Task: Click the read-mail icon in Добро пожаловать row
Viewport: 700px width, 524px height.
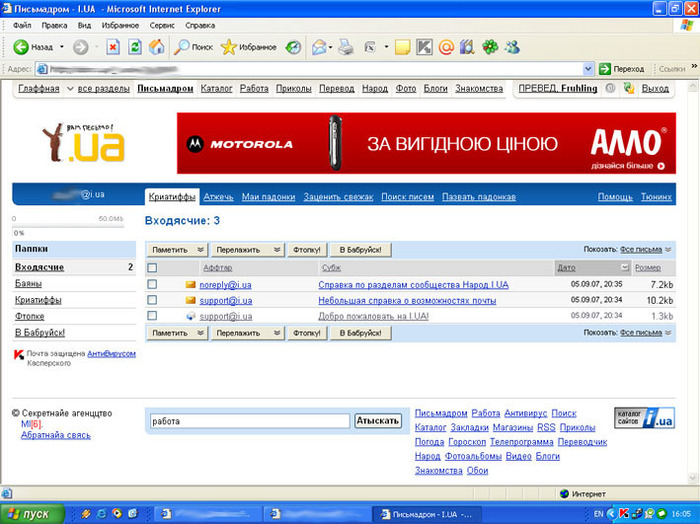Action: [191, 316]
